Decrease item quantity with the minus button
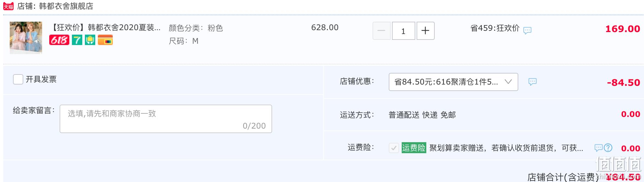Image resolution: width=644 pixels, height=182 pixels. [382, 31]
